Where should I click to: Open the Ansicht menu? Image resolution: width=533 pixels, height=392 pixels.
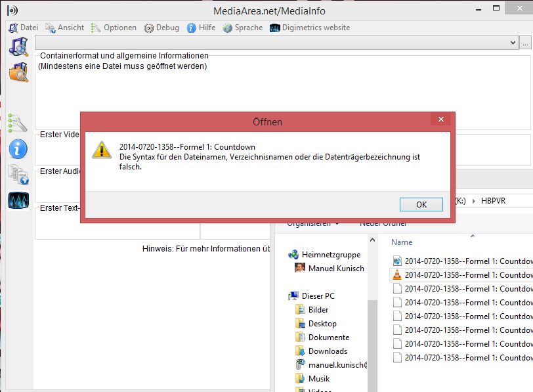pos(64,28)
